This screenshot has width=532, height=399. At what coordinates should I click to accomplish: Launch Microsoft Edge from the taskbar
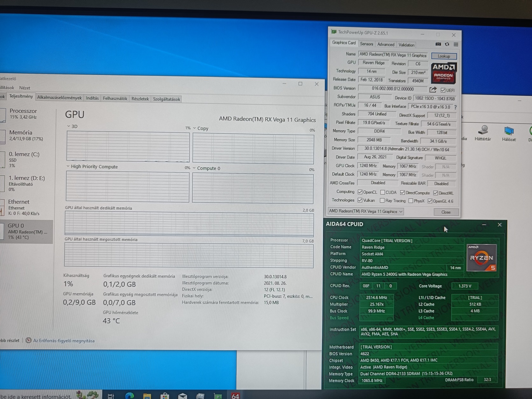129,395
